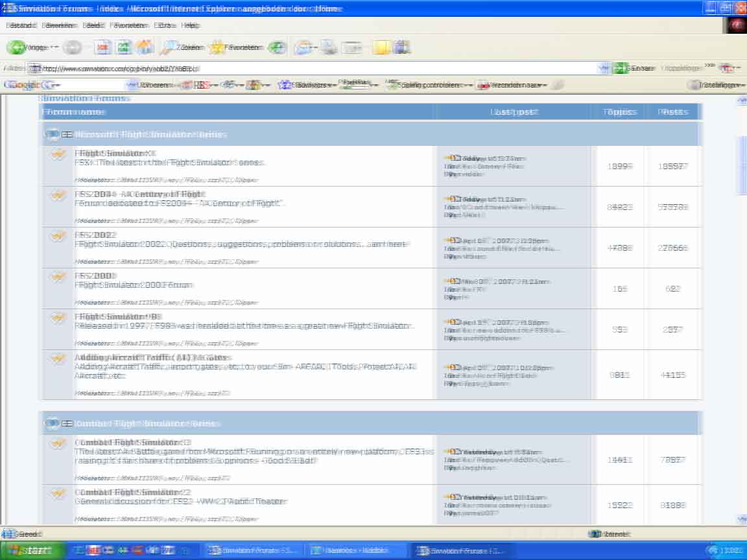Click the Windows Start button

click(32, 550)
